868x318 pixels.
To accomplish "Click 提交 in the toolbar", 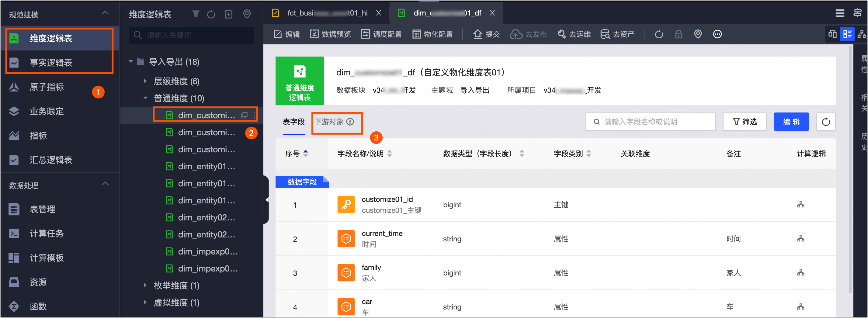I will pos(487,34).
